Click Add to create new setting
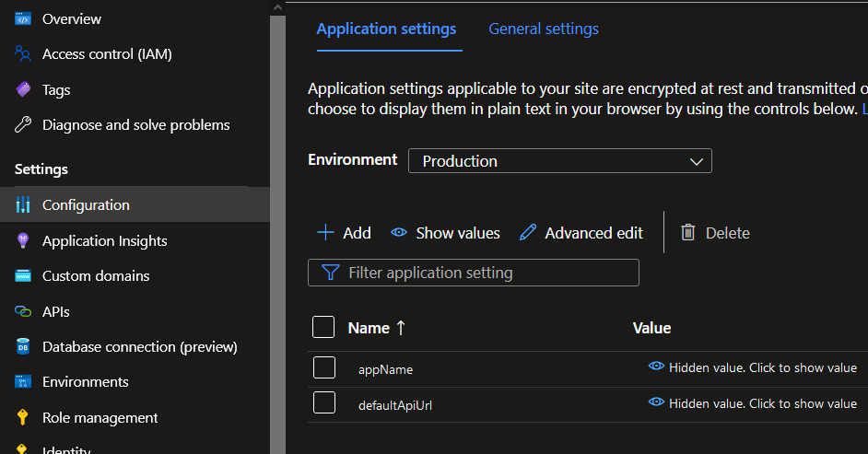The image size is (868, 454). point(344,233)
